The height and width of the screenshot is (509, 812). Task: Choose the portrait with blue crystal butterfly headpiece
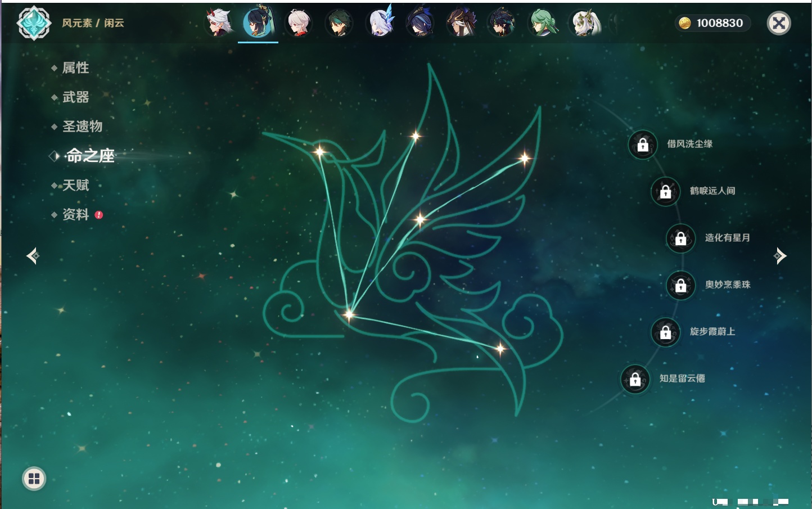pyautogui.click(x=381, y=23)
